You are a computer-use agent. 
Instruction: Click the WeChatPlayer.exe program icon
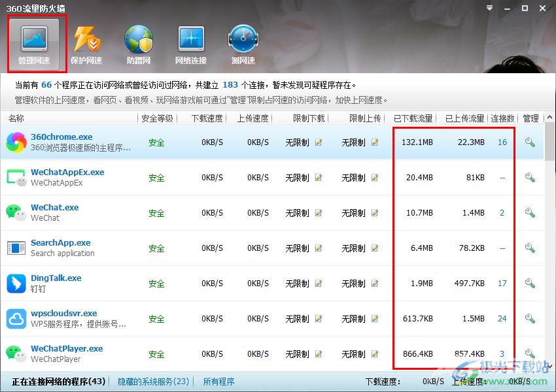pos(16,353)
